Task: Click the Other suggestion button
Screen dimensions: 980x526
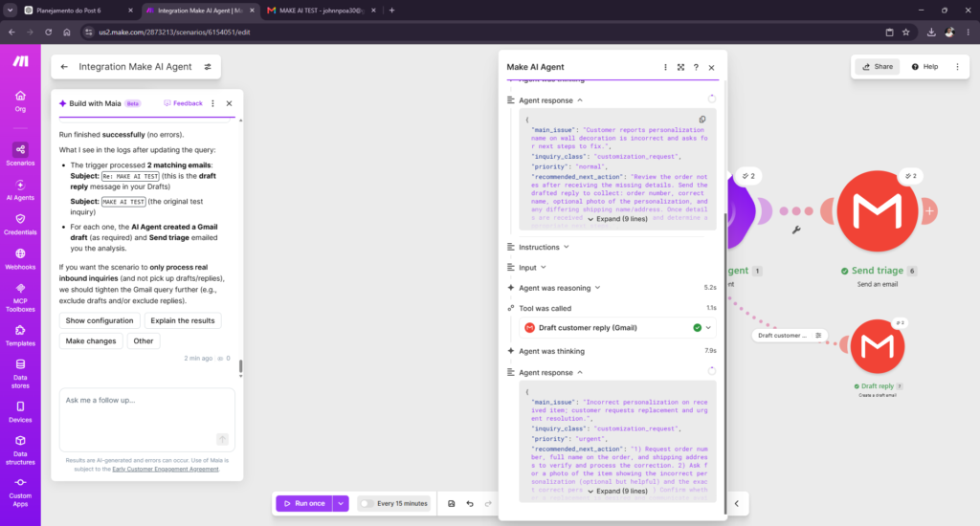Action: (x=144, y=341)
